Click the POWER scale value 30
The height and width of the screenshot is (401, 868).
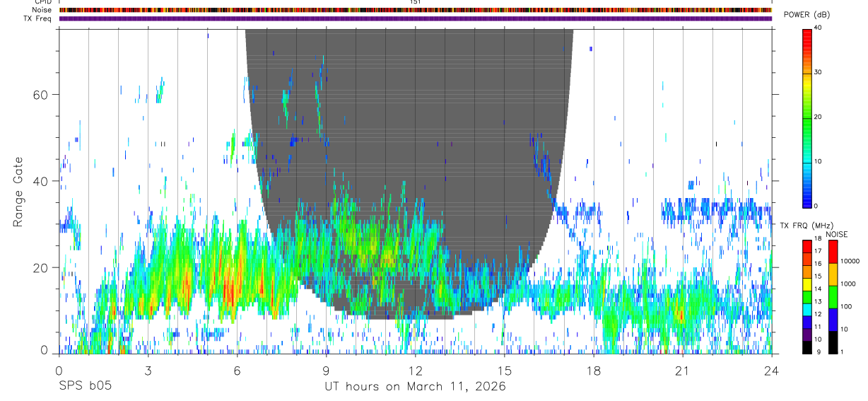pos(819,73)
